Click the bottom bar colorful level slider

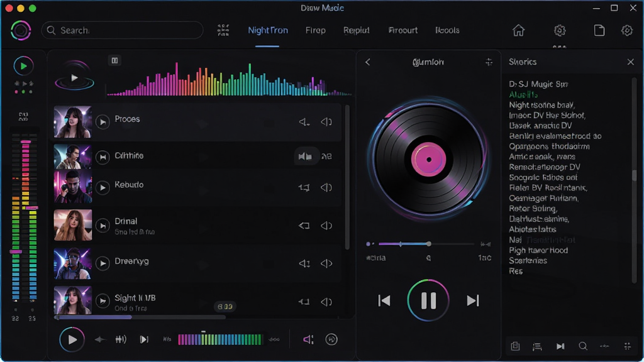219,339
